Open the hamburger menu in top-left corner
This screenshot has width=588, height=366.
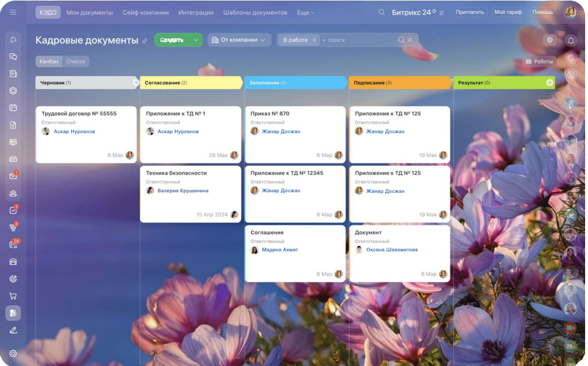(x=13, y=12)
